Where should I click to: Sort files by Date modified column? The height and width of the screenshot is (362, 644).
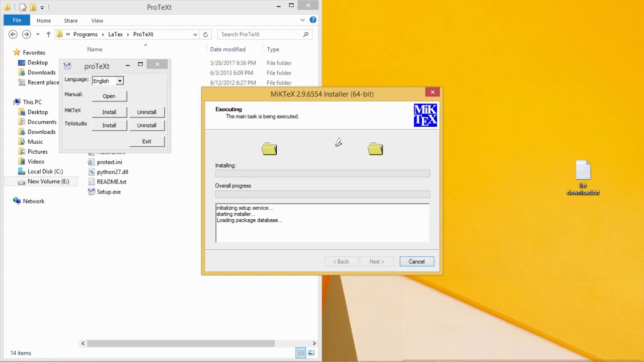(x=228, y=49)
